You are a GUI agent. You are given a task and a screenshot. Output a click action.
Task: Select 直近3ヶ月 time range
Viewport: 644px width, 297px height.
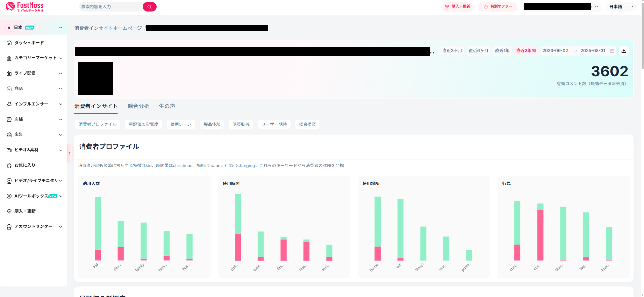[452, 51]
